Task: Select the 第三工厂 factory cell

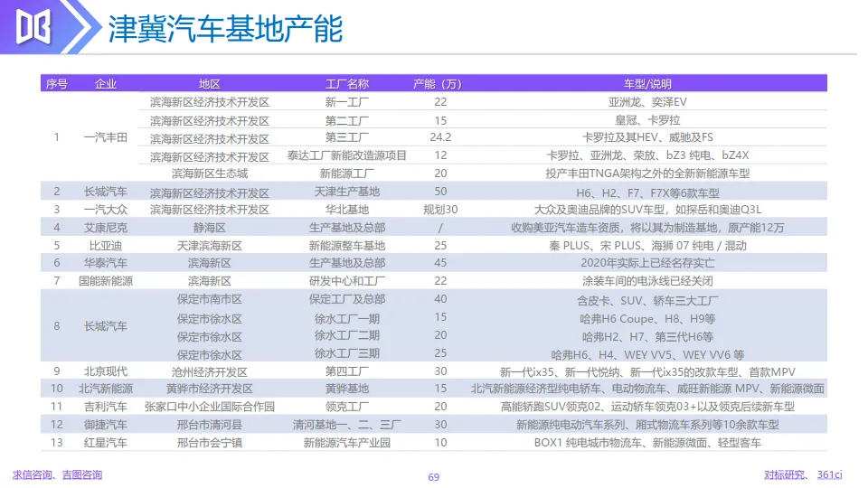Action: [x=346, y=137]
